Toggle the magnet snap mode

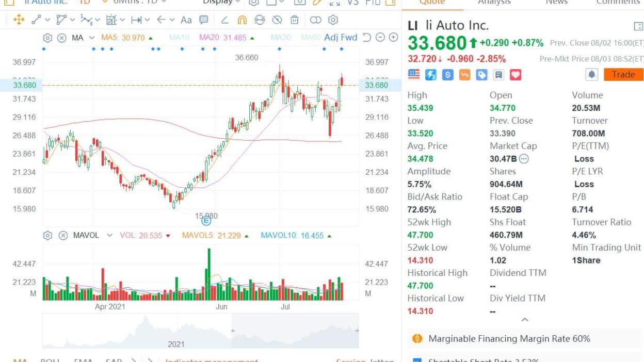(x=242, y=20)
